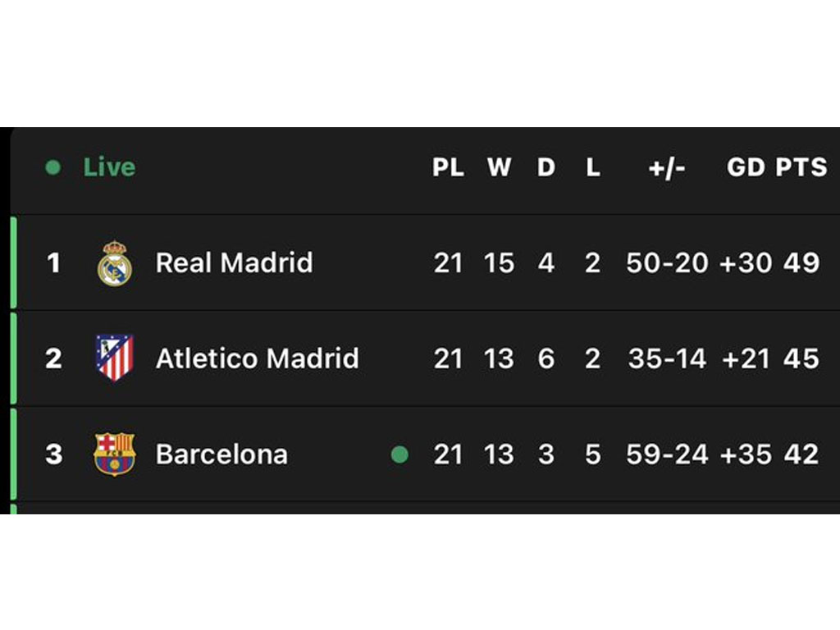840x630 pixels.
Task: Select the L column header
Action: click(x=593, y=168)
